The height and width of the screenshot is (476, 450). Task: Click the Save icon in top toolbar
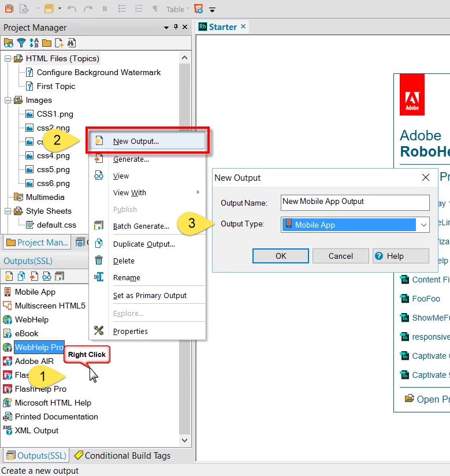[x=9, y=9]
